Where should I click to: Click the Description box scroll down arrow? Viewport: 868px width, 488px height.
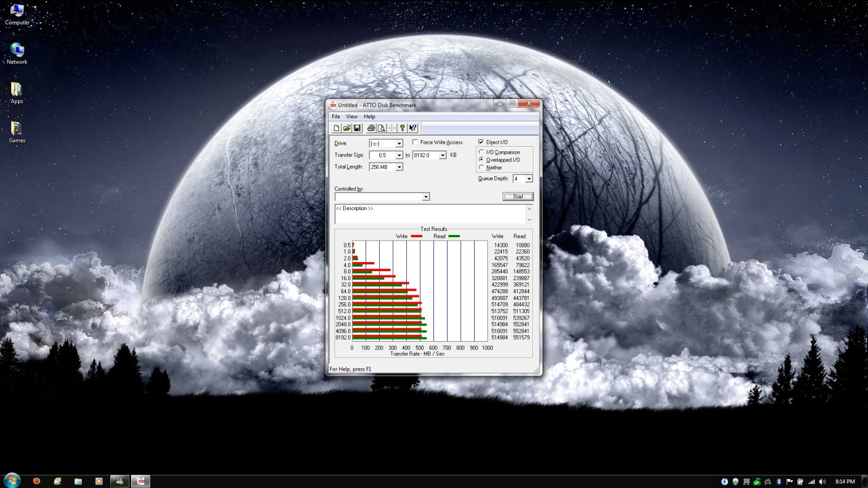[x=530, y=220]
